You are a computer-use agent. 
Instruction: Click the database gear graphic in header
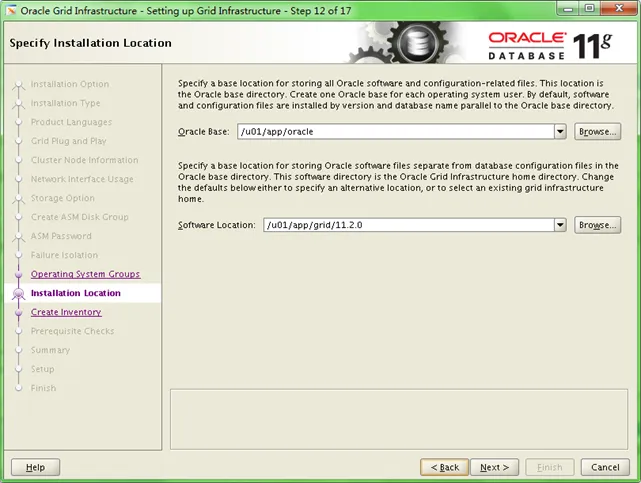pyautogui.click(x=417, y=42)
